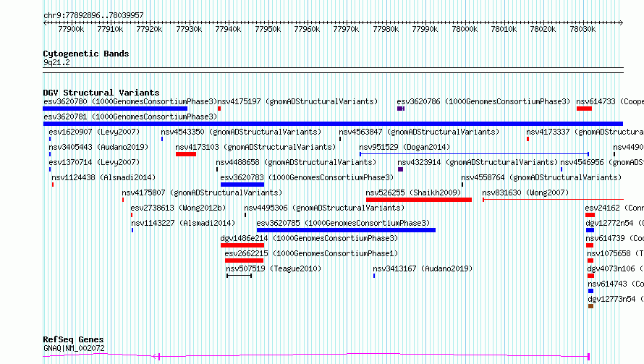This screenshot has width=644, height=364.
Task: Click the nsv4175197 gnomAD variant label
Action: (297, 101)
